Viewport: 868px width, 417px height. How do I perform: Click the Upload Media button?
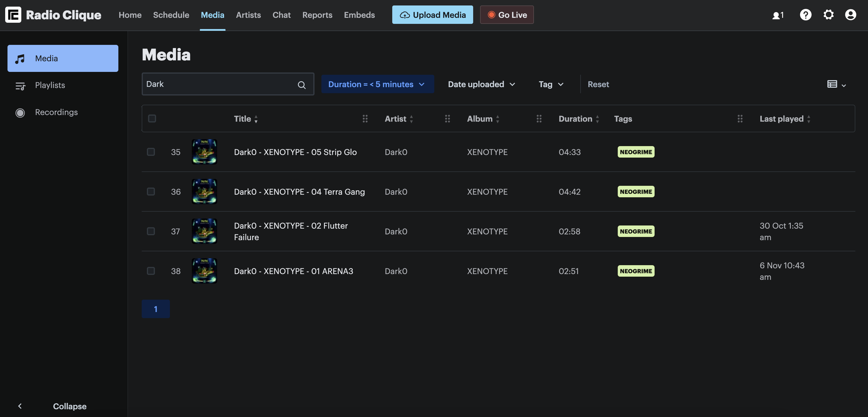coord(432,15)
